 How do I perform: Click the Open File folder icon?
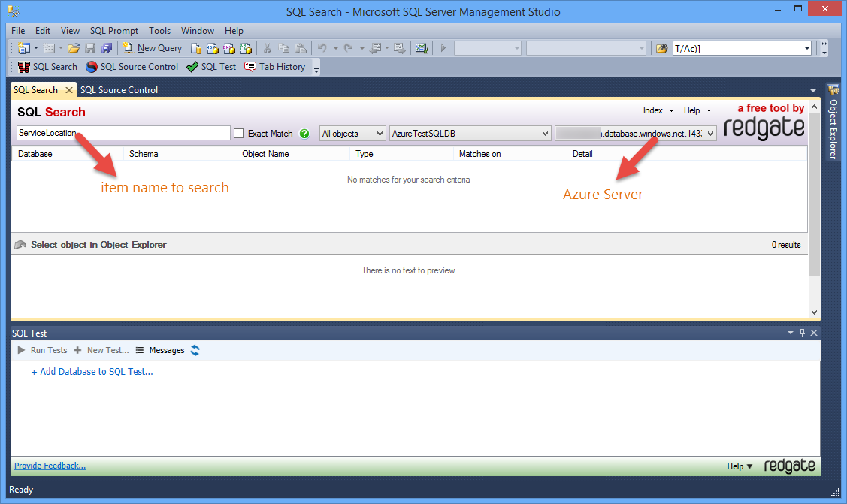[74, 48]
